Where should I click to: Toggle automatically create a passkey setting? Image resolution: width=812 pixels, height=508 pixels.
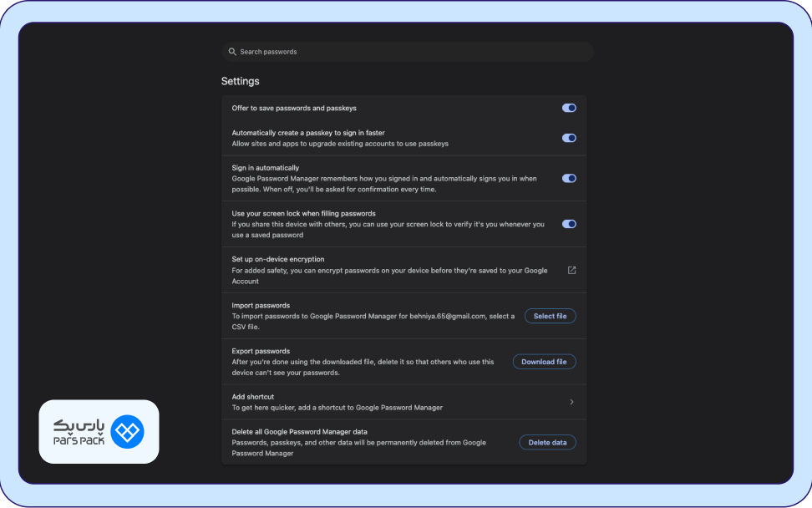tap(569, 138)
